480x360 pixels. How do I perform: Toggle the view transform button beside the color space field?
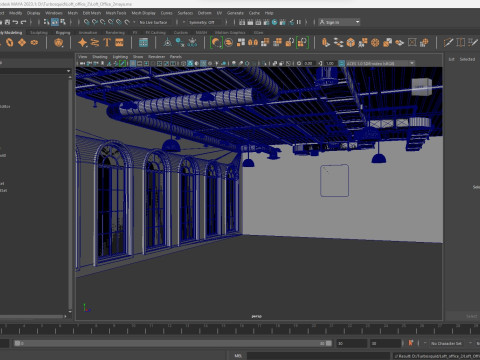[x=342, y=63]
